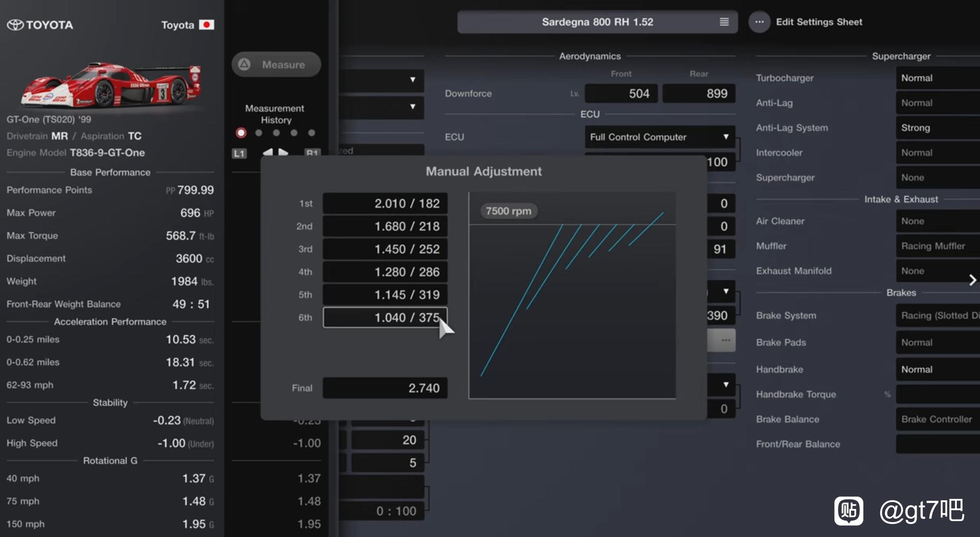The image size is (980, 537).
Task: Select the 3rd gear ratio 1.450 field
Action: (x=385, y=249)
